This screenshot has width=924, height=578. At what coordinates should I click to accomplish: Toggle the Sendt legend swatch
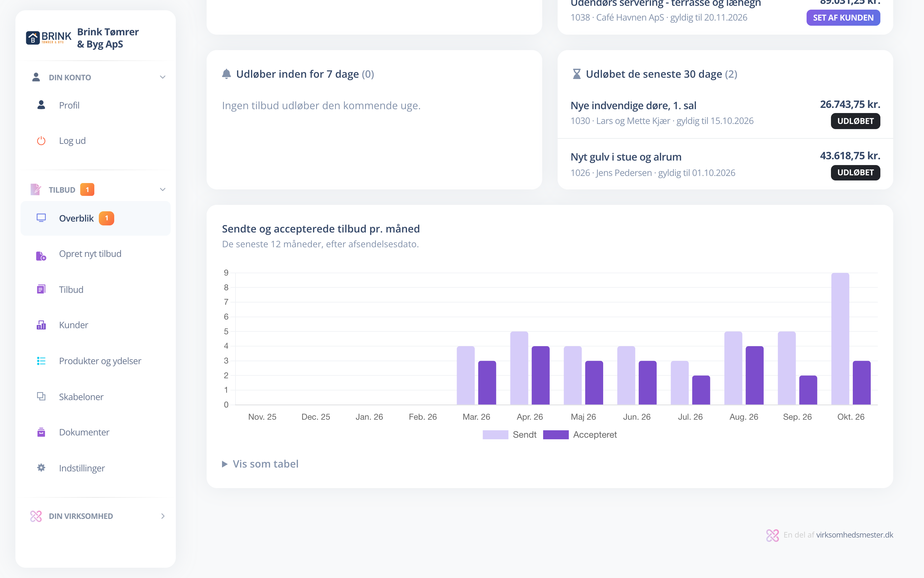[495, 435]
